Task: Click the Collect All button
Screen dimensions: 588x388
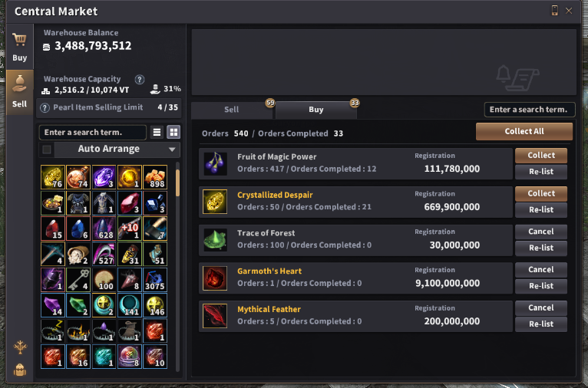Action: (524, 131)
